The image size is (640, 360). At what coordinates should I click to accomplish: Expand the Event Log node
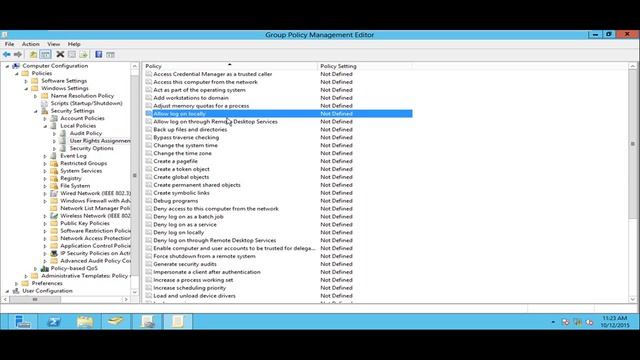pos(45,156)
